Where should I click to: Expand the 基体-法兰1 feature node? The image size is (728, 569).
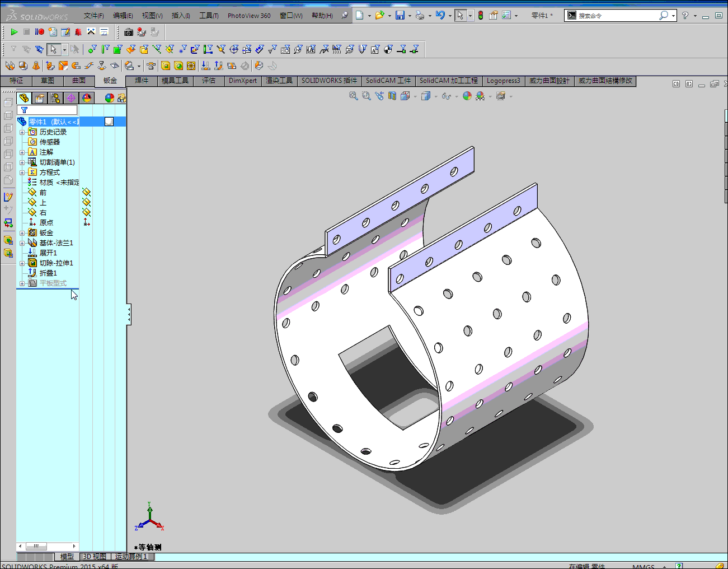coord(22,243)
